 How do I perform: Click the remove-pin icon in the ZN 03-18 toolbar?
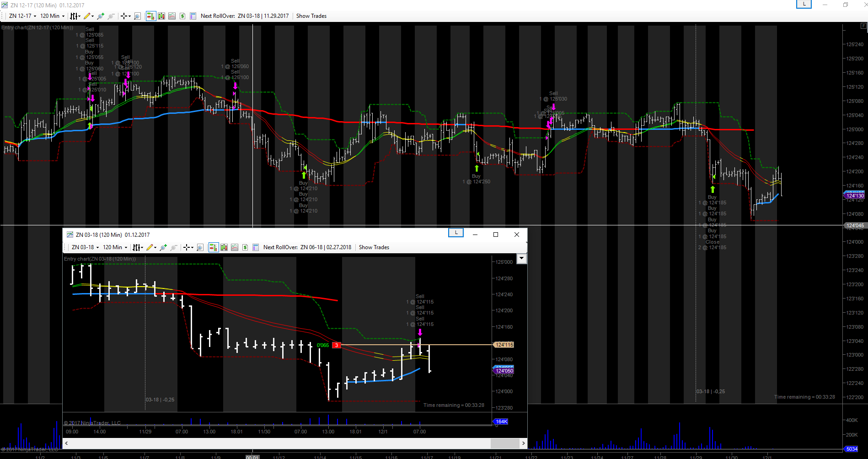click(x=174, y=247)
